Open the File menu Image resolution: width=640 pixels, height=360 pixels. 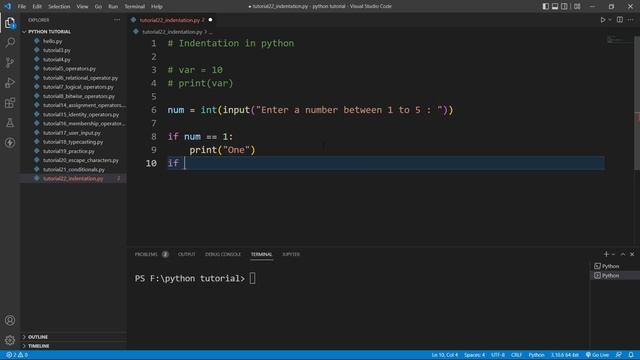[x=22, y=7]
